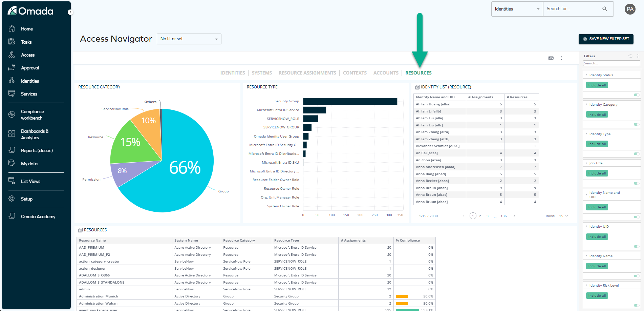Image resolution: width=644 pixels, height=311 pixels.
Task: Click Identity List (Resource) expand icon
Action: pyautogui.click(x=417, y=87)
